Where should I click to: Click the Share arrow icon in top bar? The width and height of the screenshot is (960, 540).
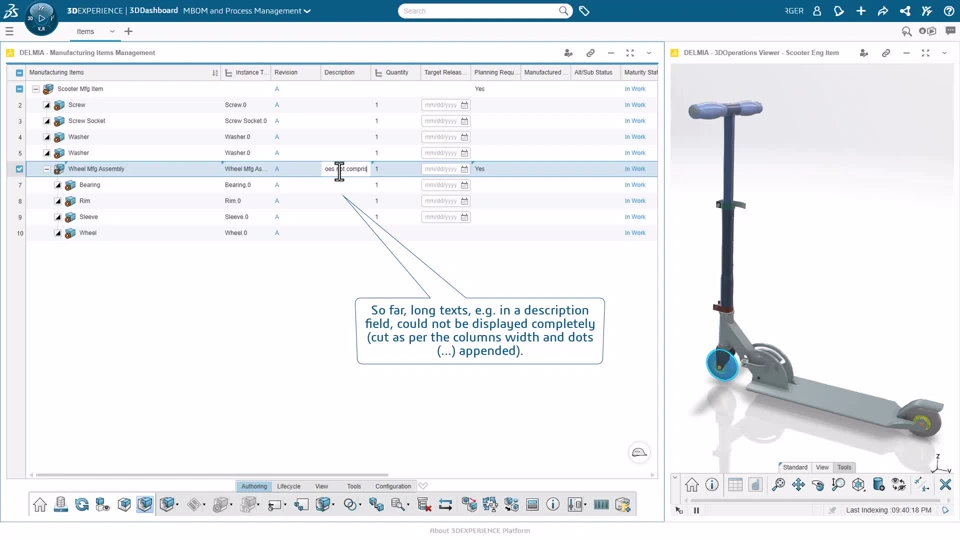(x=883, y=11)
